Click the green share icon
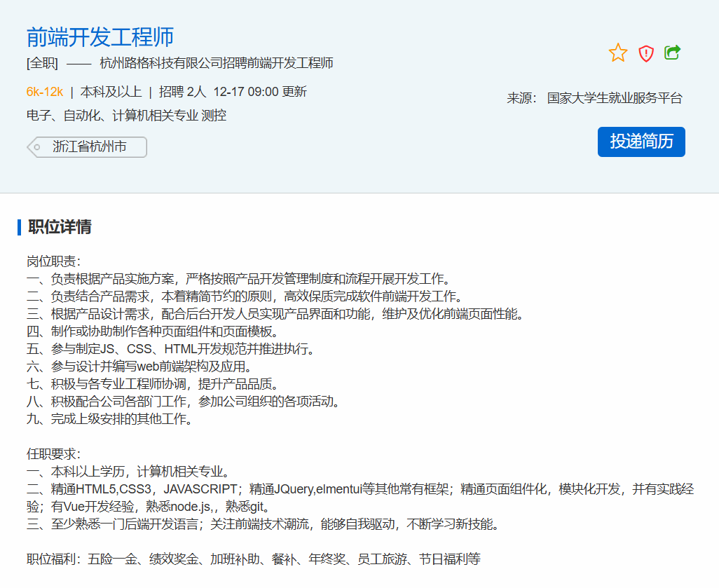 coord(672,53)
